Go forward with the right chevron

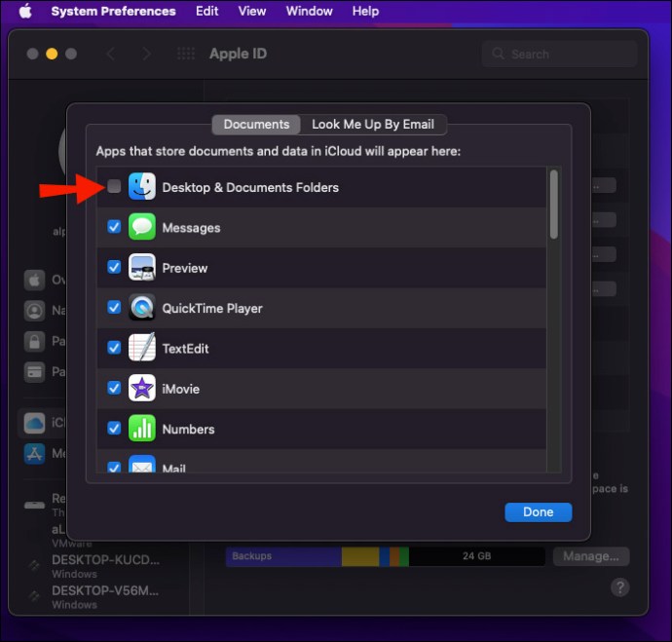146,54
